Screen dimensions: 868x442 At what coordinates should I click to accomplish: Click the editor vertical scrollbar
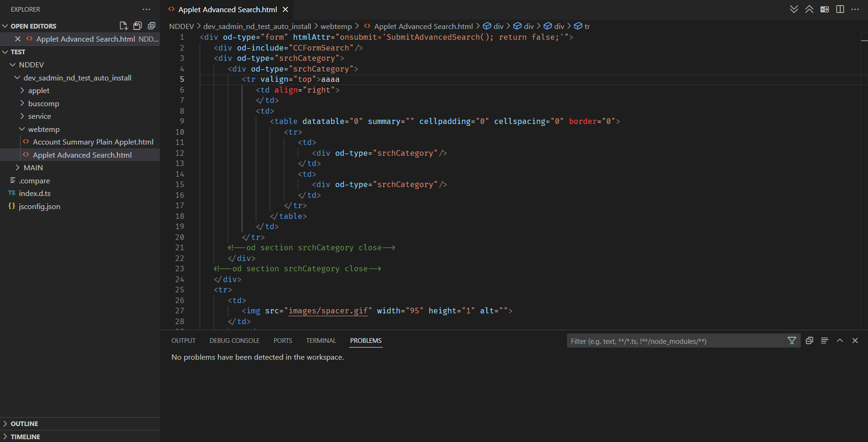(x=864, y=181)
